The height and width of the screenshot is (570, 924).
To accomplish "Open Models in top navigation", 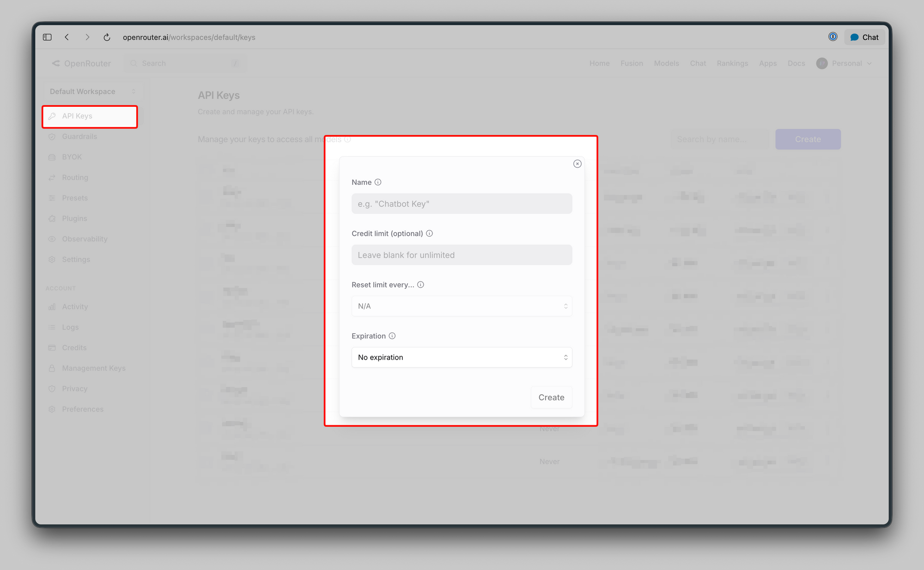I will pyautogui.click(x=666, y=63).
